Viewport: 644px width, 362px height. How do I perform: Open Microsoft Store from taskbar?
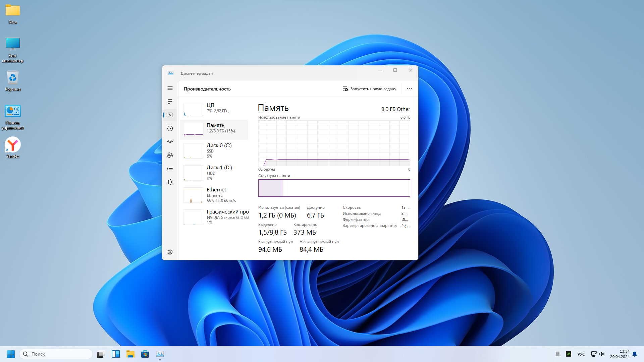pos(145,354)
